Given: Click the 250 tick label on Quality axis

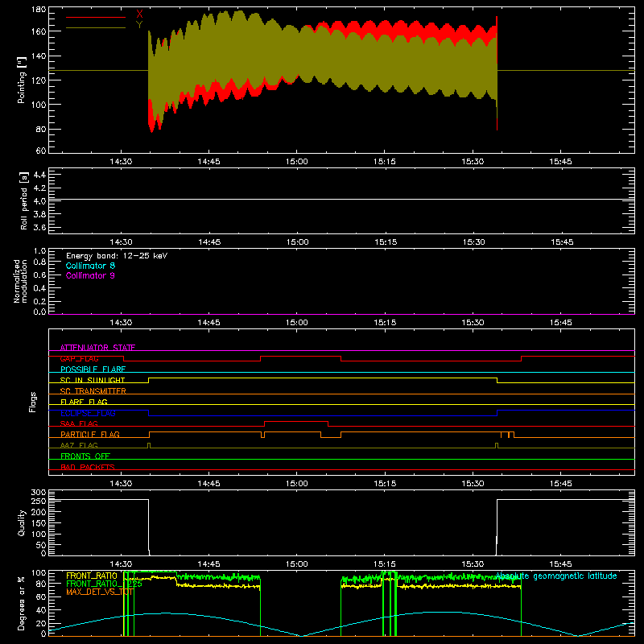Looking at the screenshot, I should pyautogui.click(x=39, y=502).
